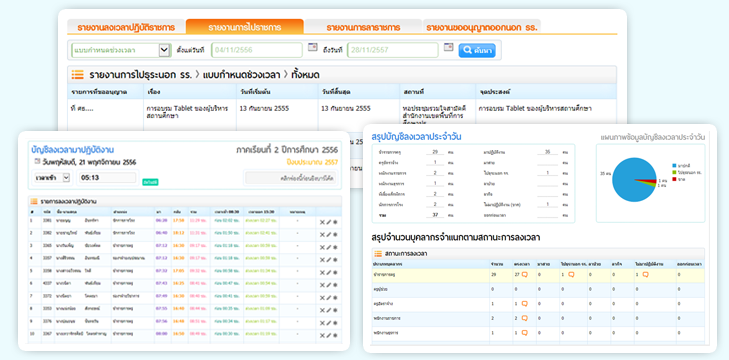Open comment bubble in พนักงานธุรการ row

point(524,333)
